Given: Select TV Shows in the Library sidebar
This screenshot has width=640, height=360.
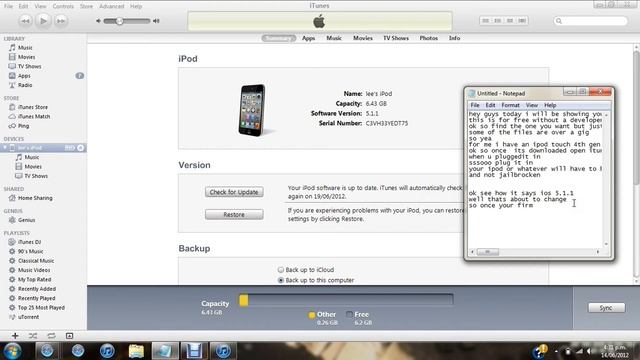Looking at the screenshot, I should click(x=29, y=67).
